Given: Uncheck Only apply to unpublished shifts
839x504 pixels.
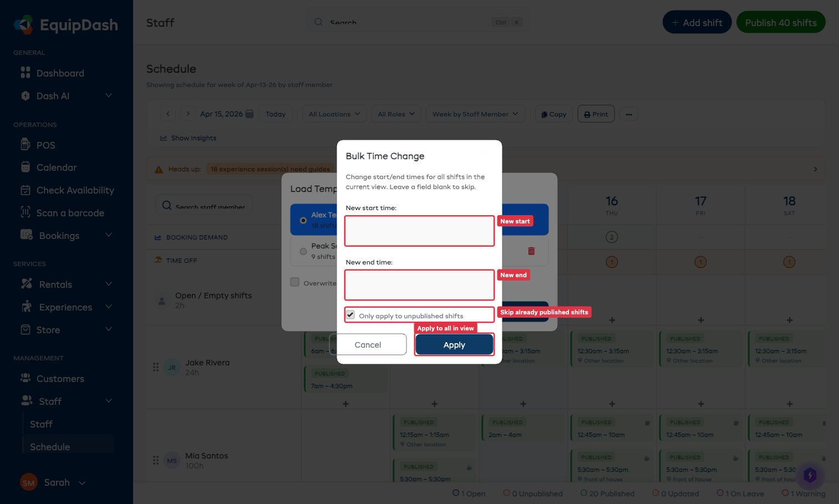Looking at the screenshot, I should pos(350,315).
